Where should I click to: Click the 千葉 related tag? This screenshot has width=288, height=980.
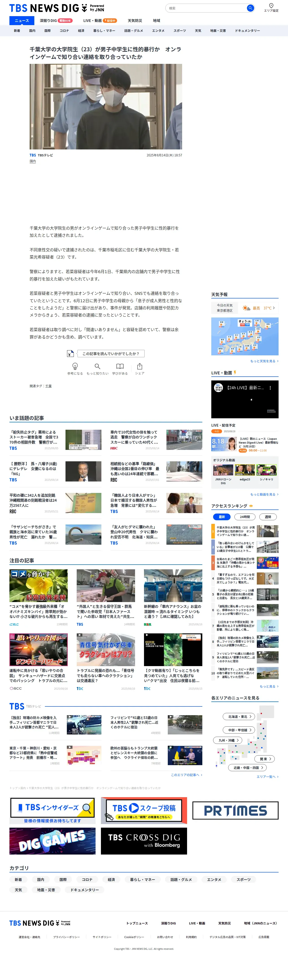(48, 386)
